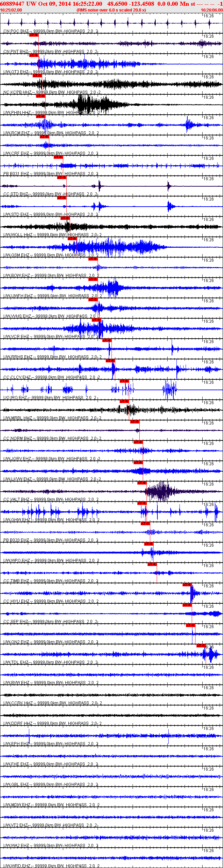The height and width of the screenshot is (868, 223).
Task: Click red pick marker just above UW.RRHS label
Action: pyautogui.click(x=107, y=340)
